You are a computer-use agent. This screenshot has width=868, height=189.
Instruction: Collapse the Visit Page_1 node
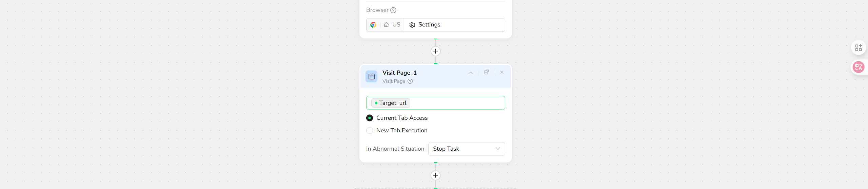(471, 73)
